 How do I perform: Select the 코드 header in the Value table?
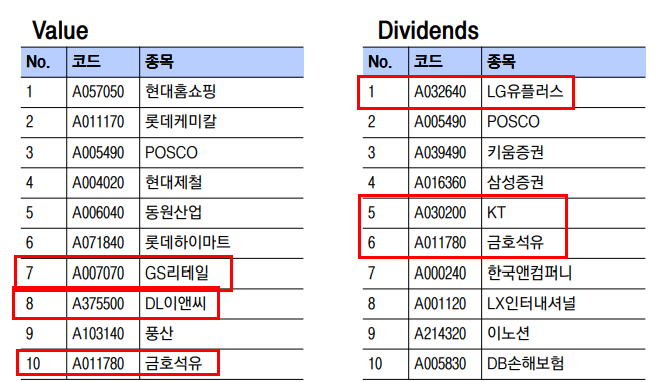coord(86,61)
